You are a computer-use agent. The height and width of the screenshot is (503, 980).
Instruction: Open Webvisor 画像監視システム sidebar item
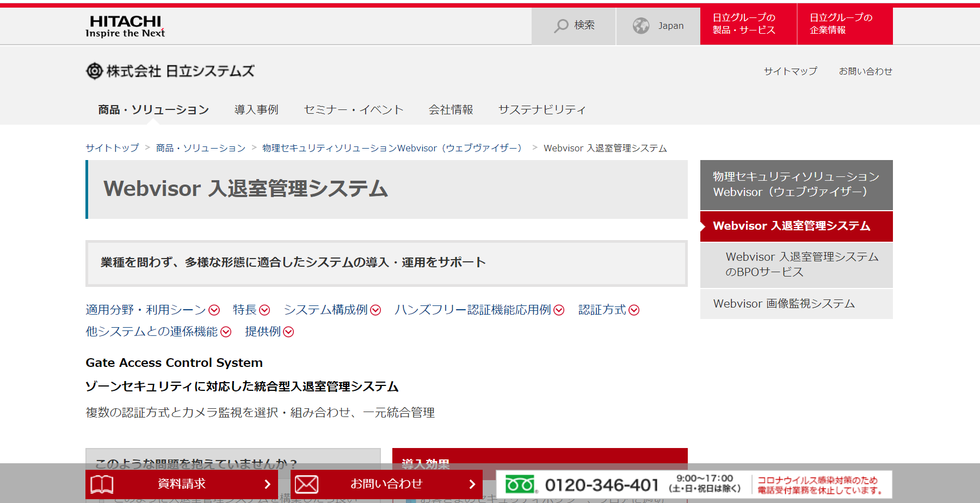(796, 304)
